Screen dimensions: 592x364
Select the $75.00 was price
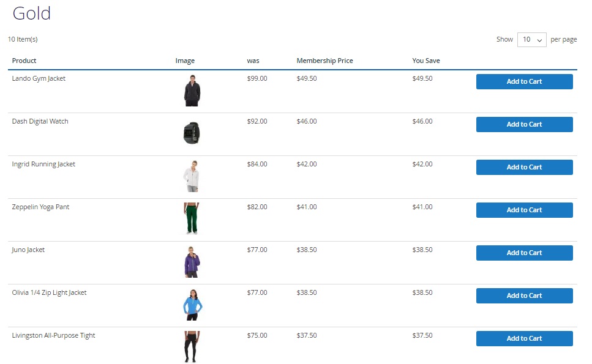pyautogui.click(x=257, y=335)
